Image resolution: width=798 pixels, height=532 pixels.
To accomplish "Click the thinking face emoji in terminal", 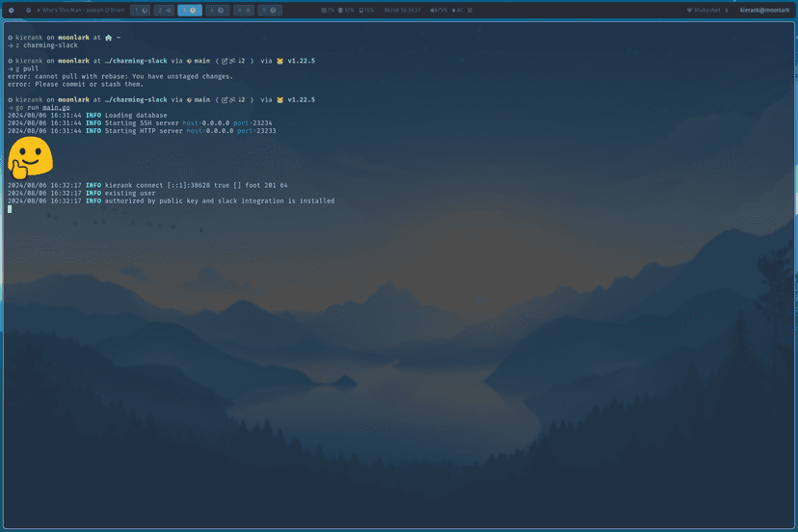I will tap(29, 158).
